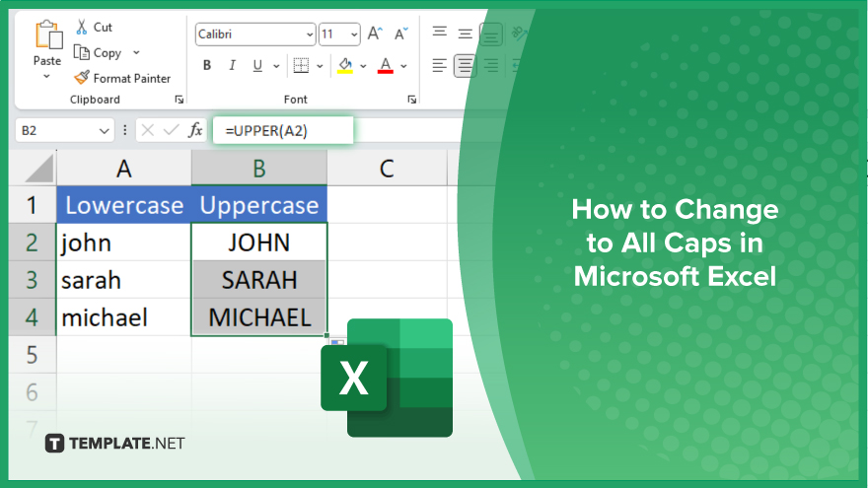Click Top Align icon

point(440,33)
